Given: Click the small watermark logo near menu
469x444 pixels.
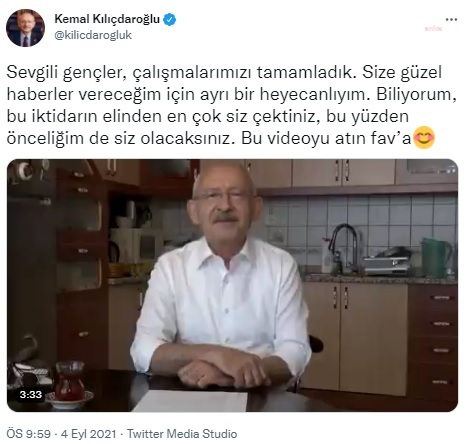Looking at the screenshot, I should pyautogui.click(x=433, y=29).
